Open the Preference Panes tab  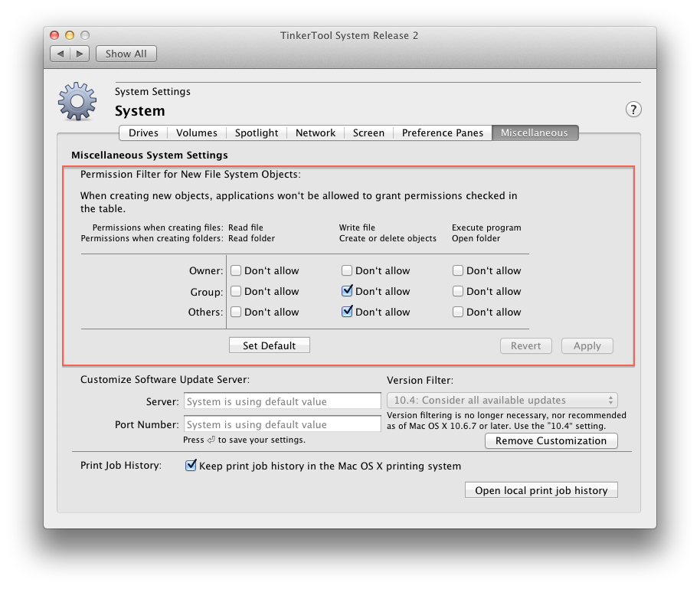click(x=443, y=133)
